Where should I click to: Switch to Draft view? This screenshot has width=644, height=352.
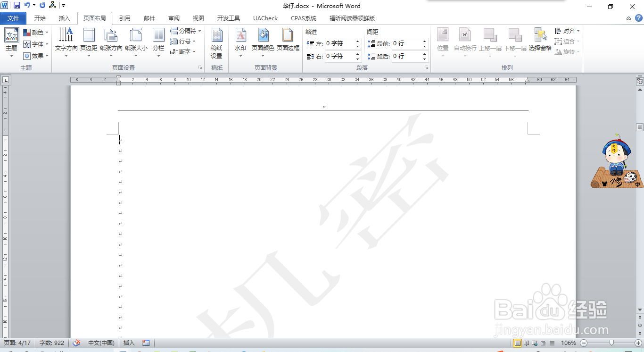(x=552, y=343)
